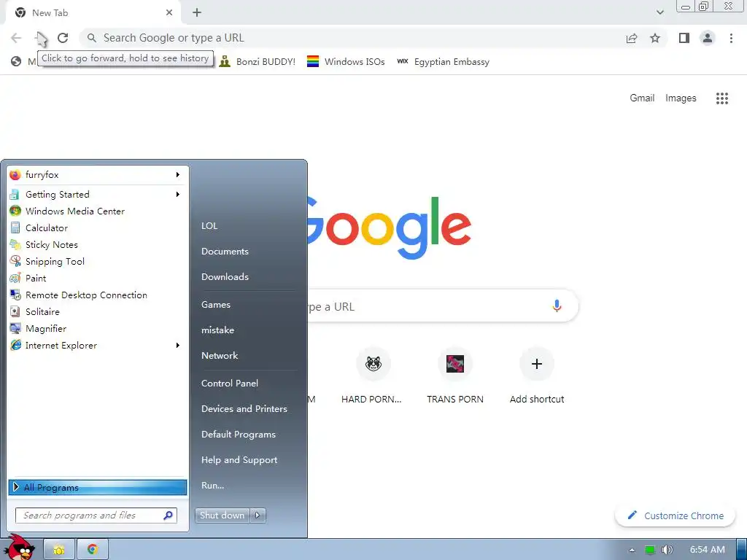Viewport: 747px width, 560px height.
Task: Click the Sticky Notes icon
Action: [15, 245]
